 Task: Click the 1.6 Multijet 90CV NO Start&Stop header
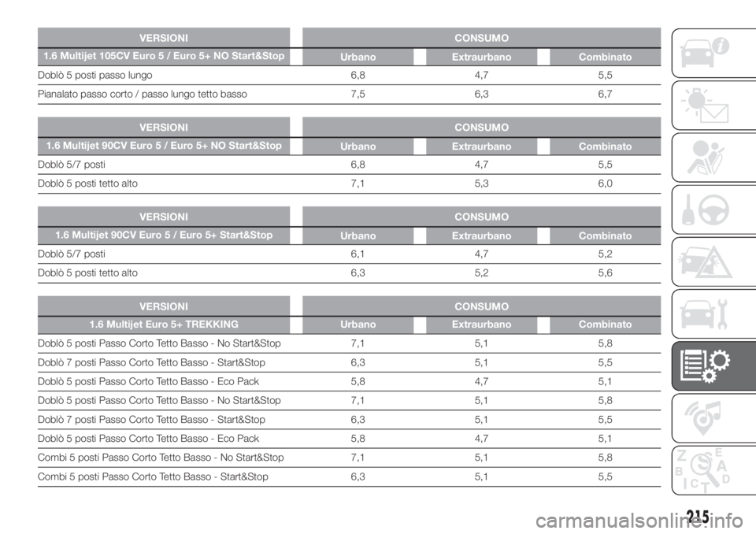pos(164,146)
